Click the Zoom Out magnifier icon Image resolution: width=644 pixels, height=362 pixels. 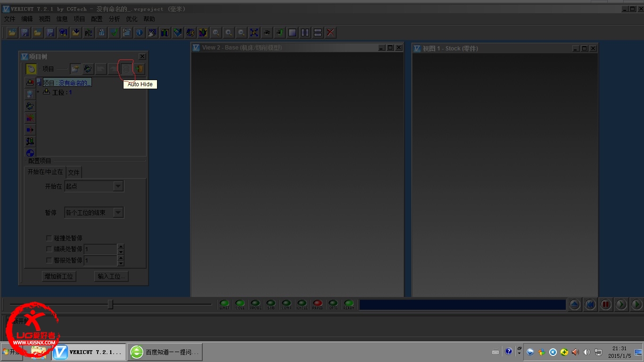241,33
